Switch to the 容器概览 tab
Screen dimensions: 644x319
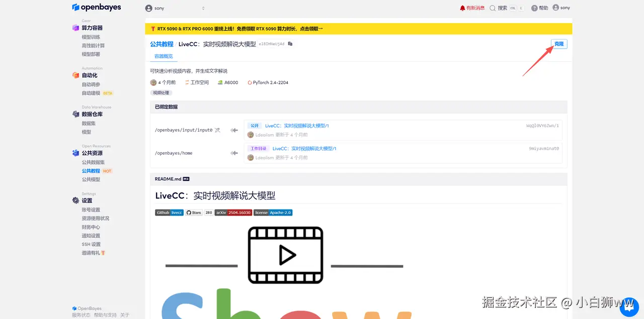coord(164,56)
